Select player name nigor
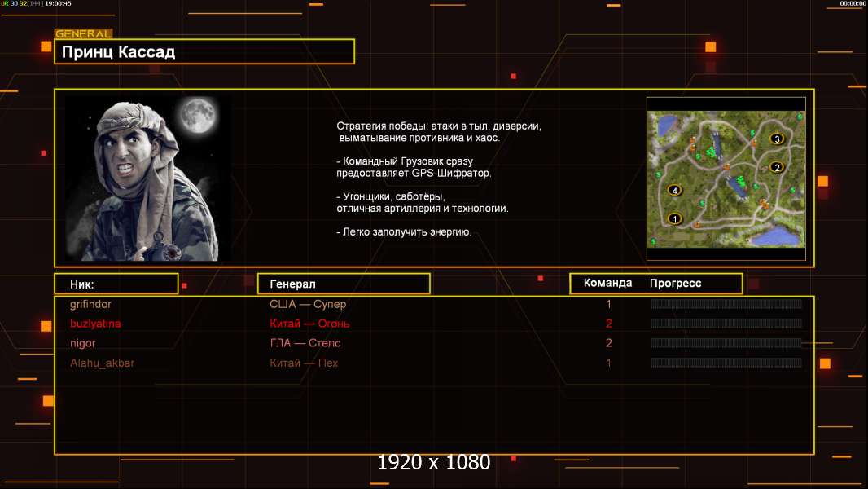Viewport: 868px width, 489px height. point(82,343)
